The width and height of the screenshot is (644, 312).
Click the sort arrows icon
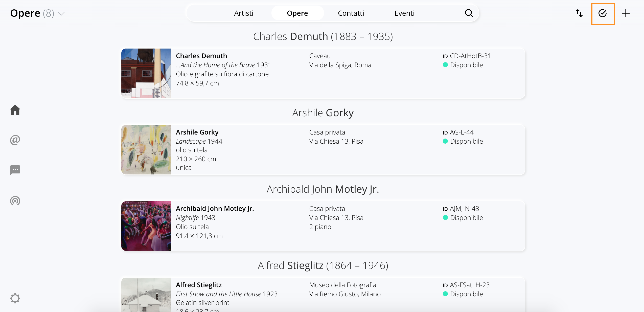(x=579, y=13)
